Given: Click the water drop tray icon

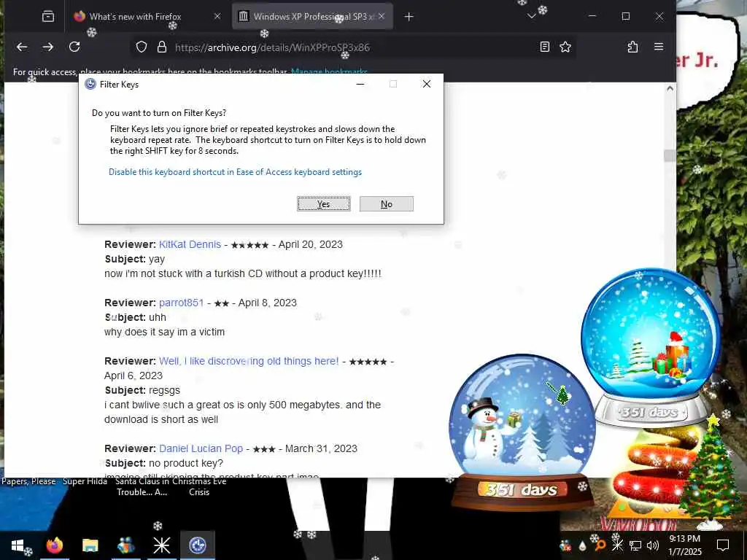Looking at the screenshot, I should coord(582,545).
